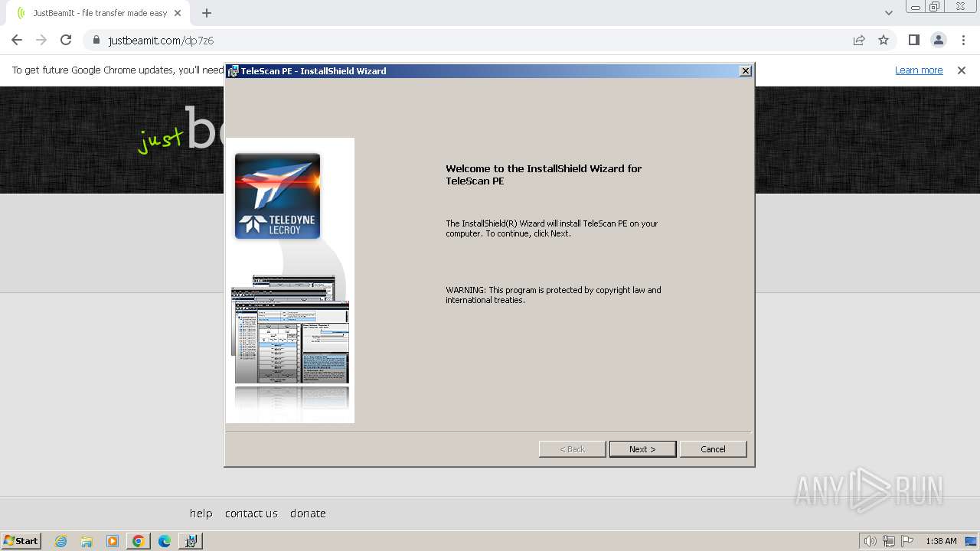Dismiss the Chrome update notification bar
Viewport: 980px width, 551px height.
click(962, 70)
